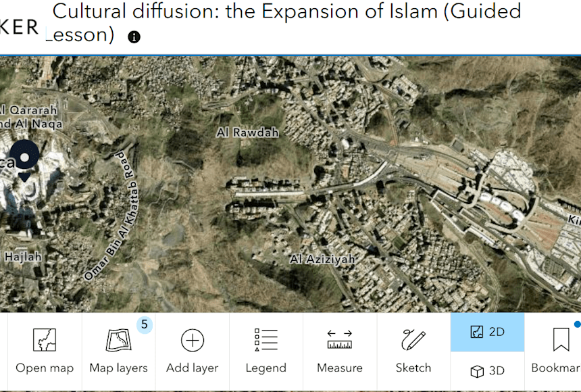Image resolution: width=581 pixels, height=392 pixels.
Task: Click the Al Rawdah map label
Action: (247, 132)
